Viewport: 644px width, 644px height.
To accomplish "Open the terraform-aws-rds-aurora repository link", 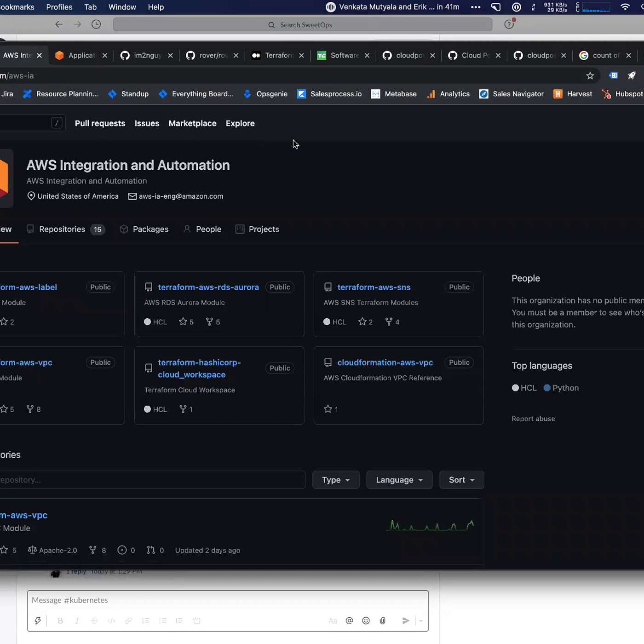I will (208, 287).
